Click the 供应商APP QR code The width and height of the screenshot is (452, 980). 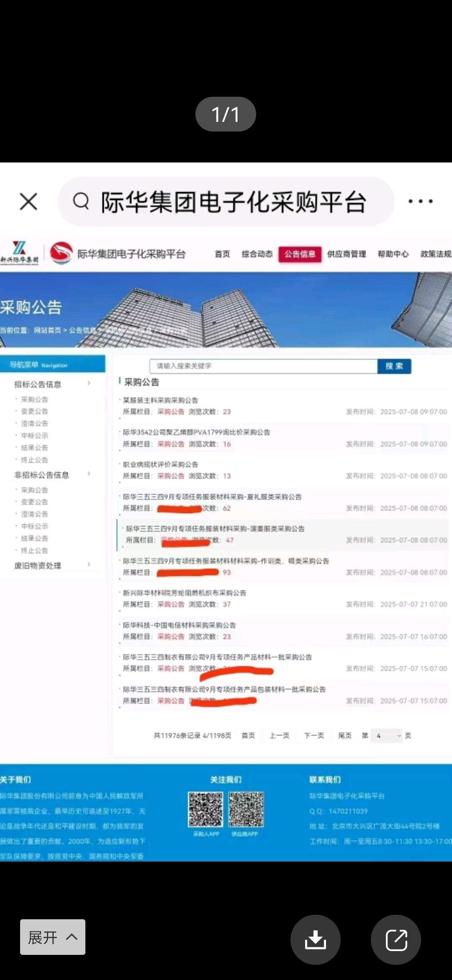(246, 809)
